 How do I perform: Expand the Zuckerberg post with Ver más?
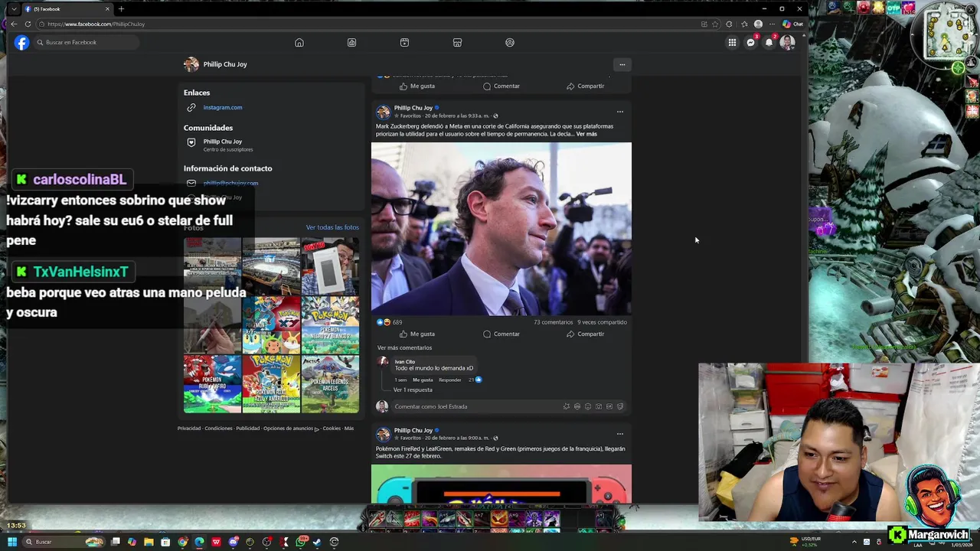pos(586,134)
